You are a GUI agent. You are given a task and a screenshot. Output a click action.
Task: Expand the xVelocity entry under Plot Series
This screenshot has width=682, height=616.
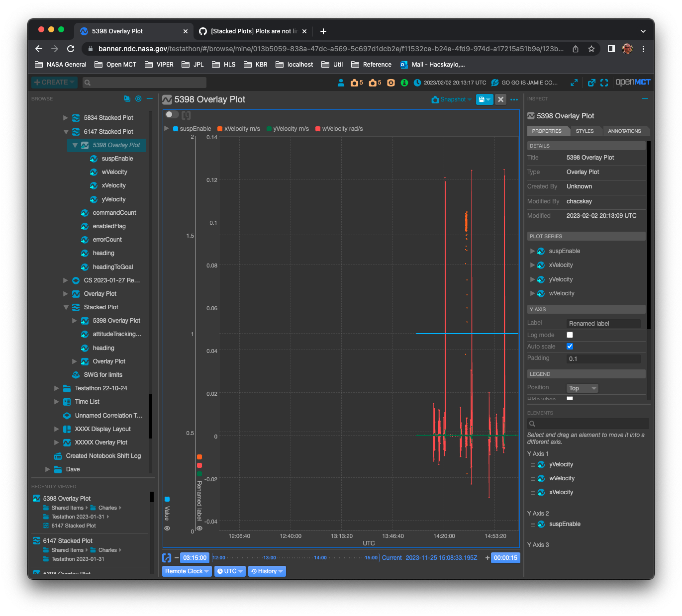pyautogui.click(x=532, y=265)
